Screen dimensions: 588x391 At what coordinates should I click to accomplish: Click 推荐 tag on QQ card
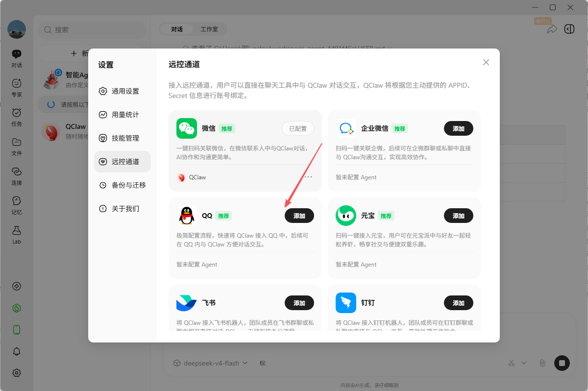point(223,216)
